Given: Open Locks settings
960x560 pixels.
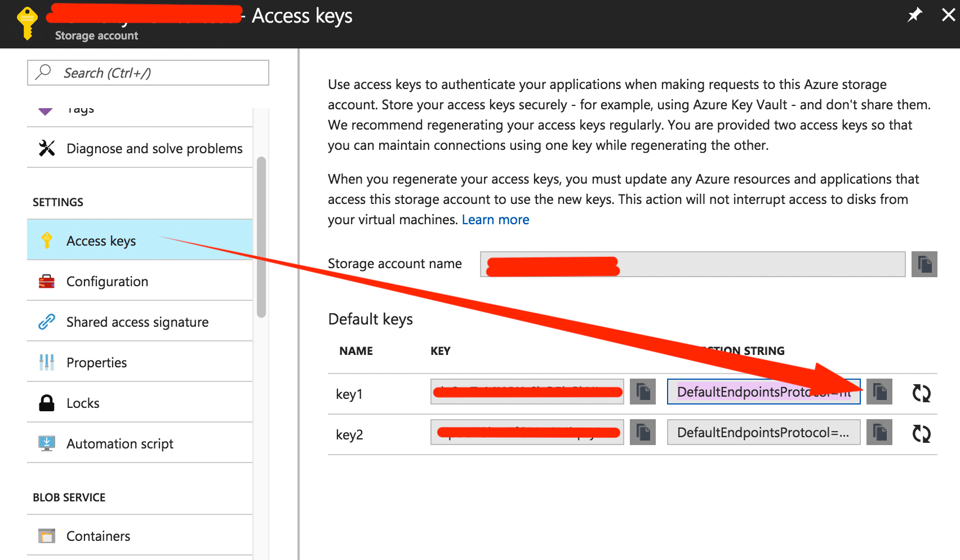Looking at the screenshot, I should tap(140, 403).
